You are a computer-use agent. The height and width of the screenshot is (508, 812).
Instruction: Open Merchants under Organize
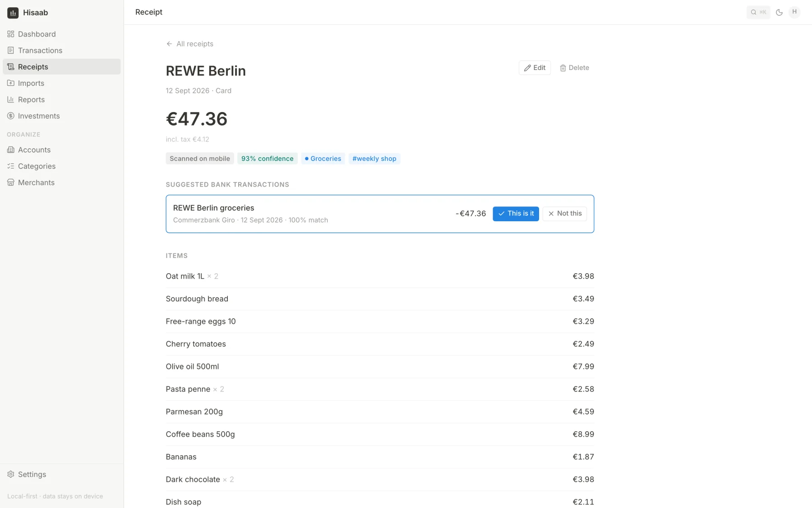coord(62,182)
